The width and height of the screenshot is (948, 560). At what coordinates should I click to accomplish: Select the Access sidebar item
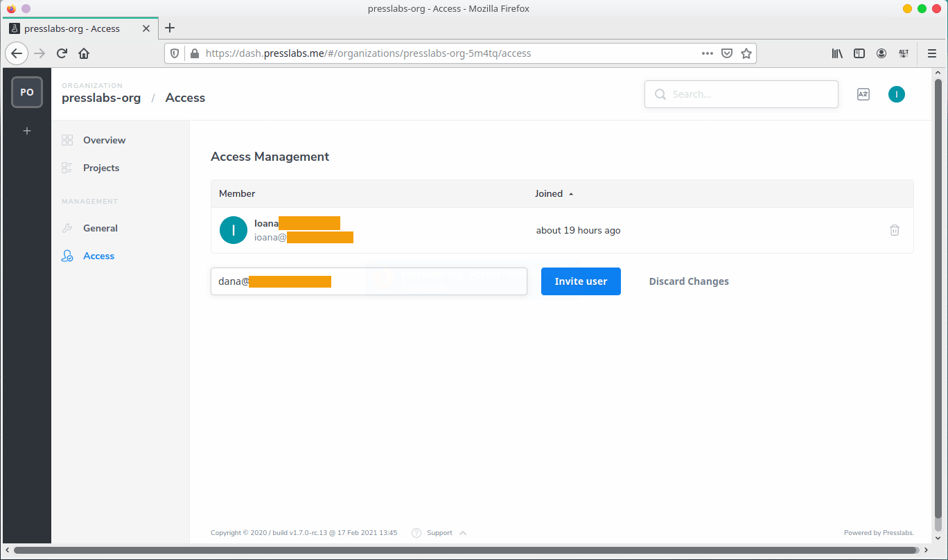(x=98, y=256)
